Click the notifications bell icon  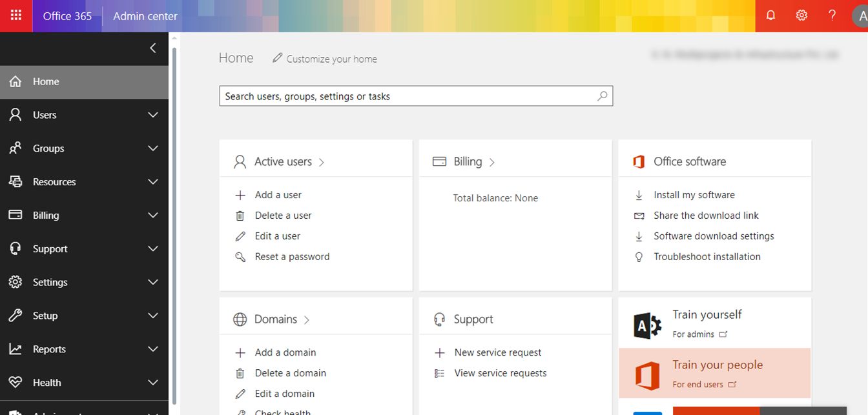pos(770,15)
